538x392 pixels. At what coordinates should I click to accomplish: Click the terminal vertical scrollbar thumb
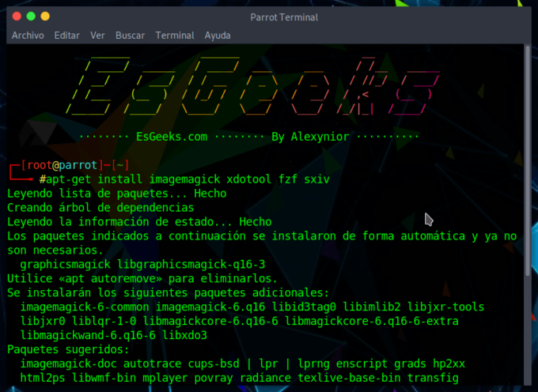(528, 161)
